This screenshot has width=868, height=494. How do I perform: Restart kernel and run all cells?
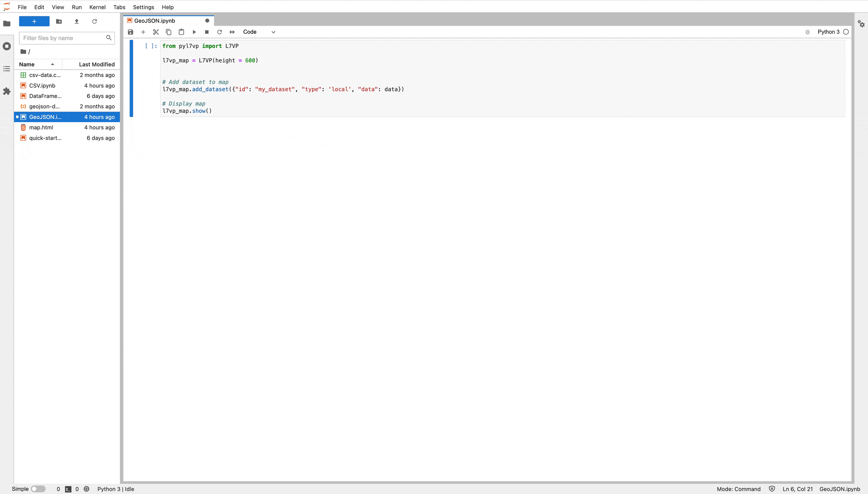click(232, 32)
